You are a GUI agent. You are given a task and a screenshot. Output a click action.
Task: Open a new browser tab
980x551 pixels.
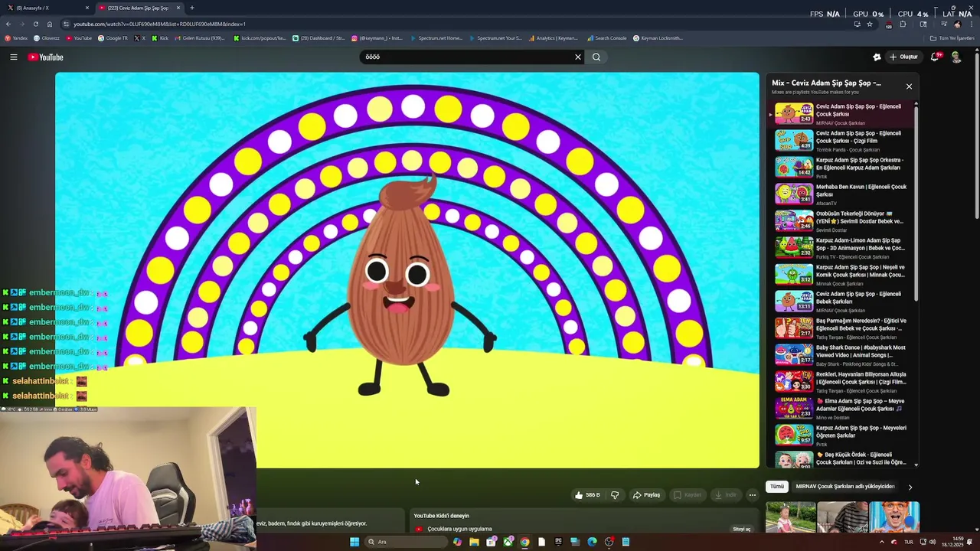click(x=192, y=8)
